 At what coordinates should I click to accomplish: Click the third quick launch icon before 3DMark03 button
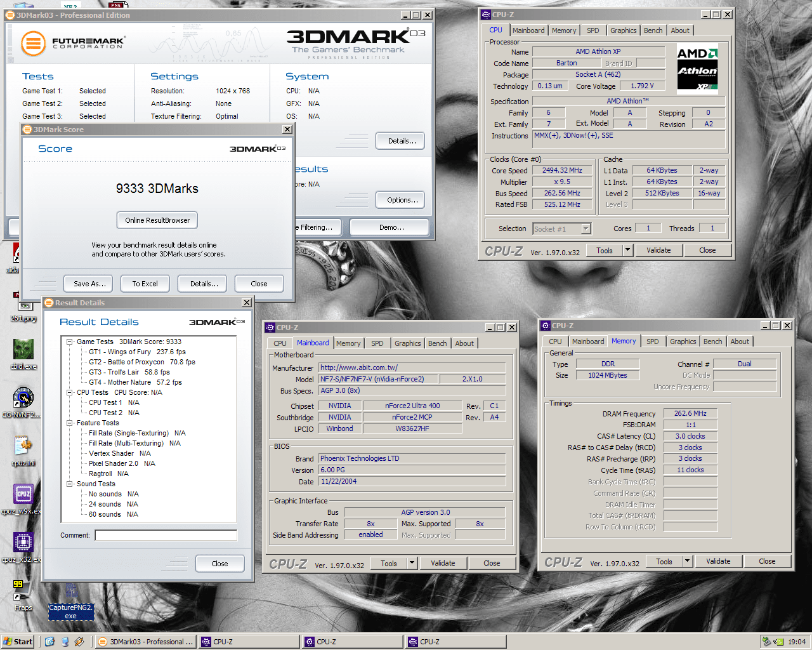79,642
